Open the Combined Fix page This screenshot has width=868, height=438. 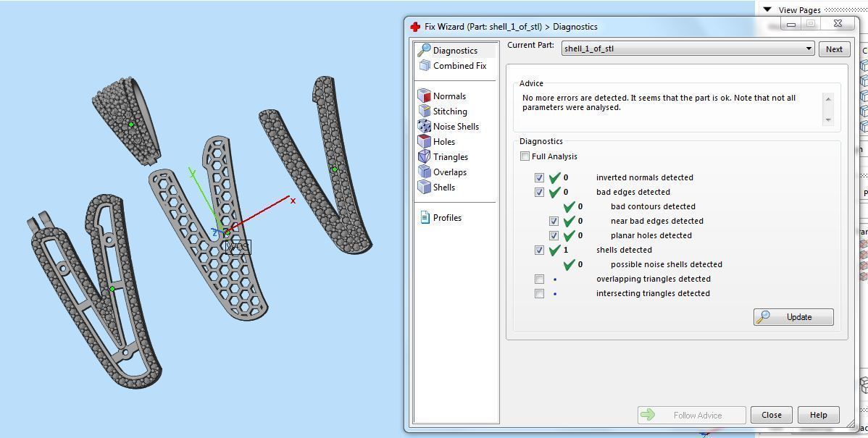pos(459,65)
